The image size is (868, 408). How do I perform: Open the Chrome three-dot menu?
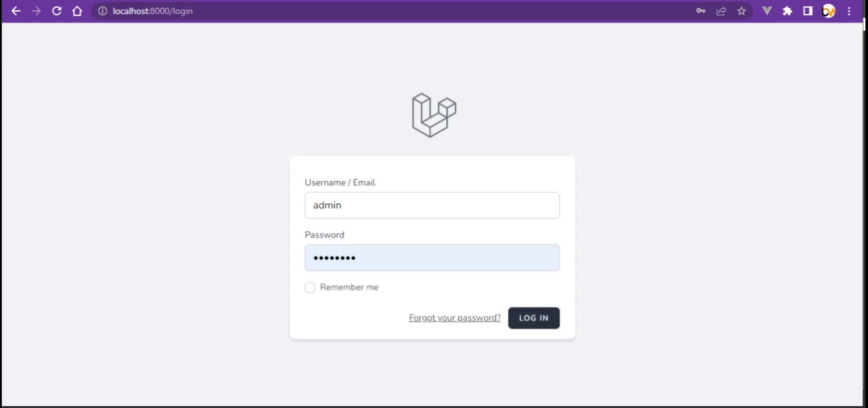click(x=849, y=11)
